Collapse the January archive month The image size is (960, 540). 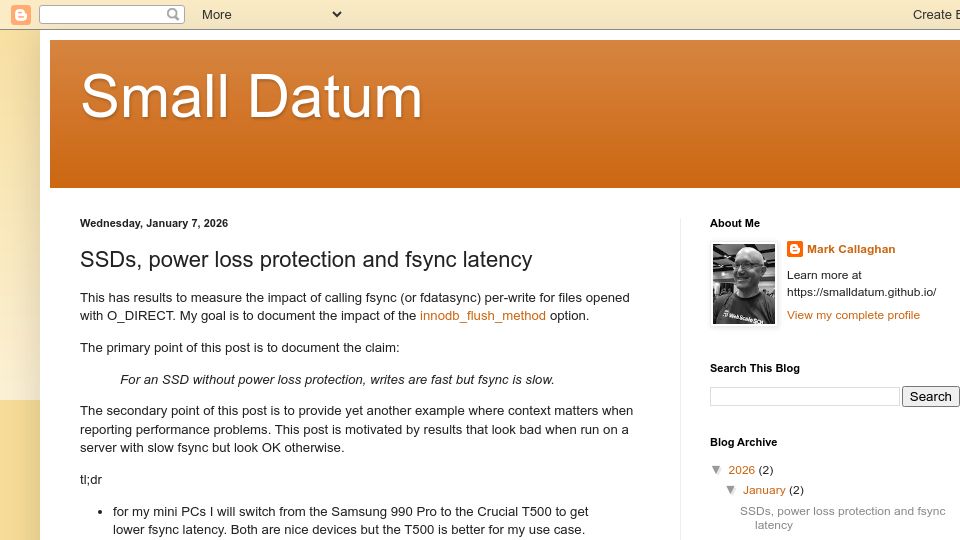(731, 490)
